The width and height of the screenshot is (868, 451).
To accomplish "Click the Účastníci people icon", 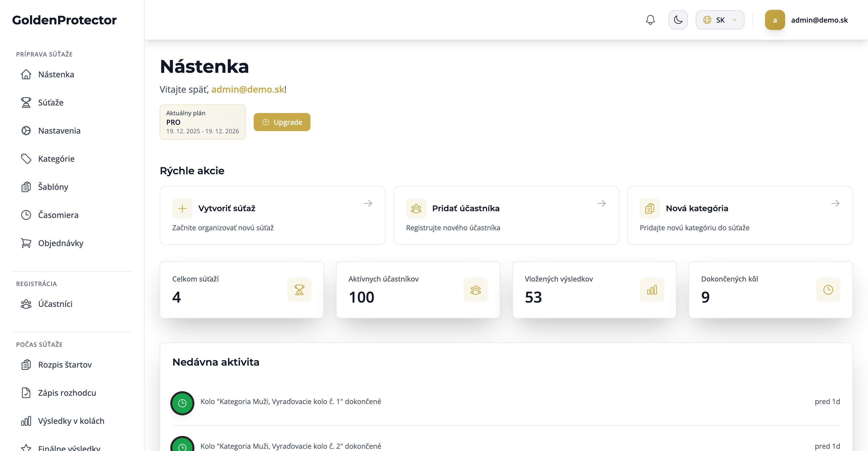I will point(26,304).
